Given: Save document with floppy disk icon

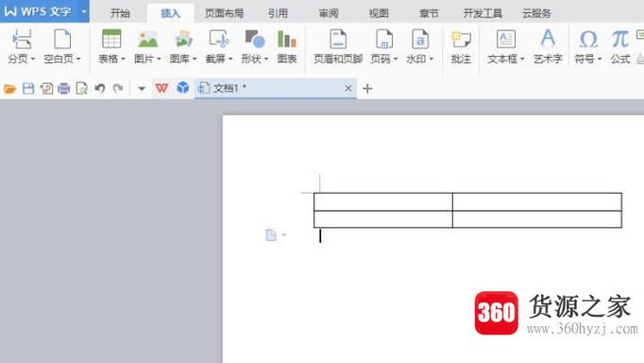Looking at the screenshot, I should pos(28,88).
